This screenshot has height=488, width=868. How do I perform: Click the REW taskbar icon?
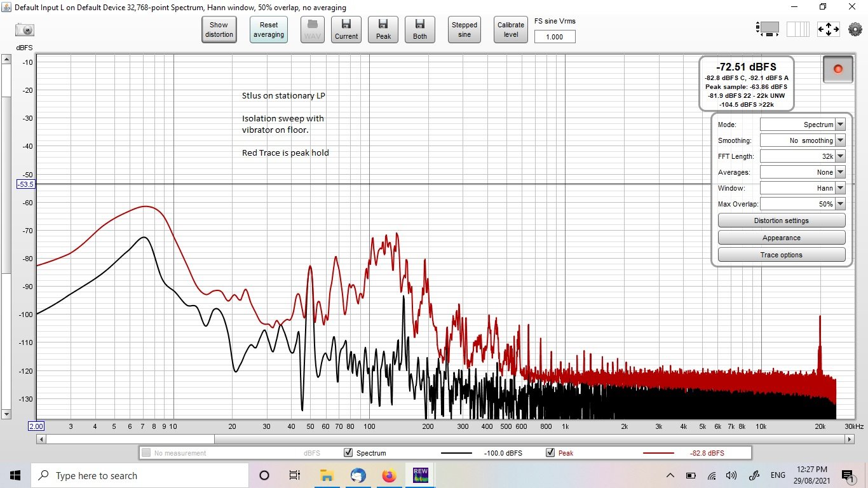coord(420,475)
